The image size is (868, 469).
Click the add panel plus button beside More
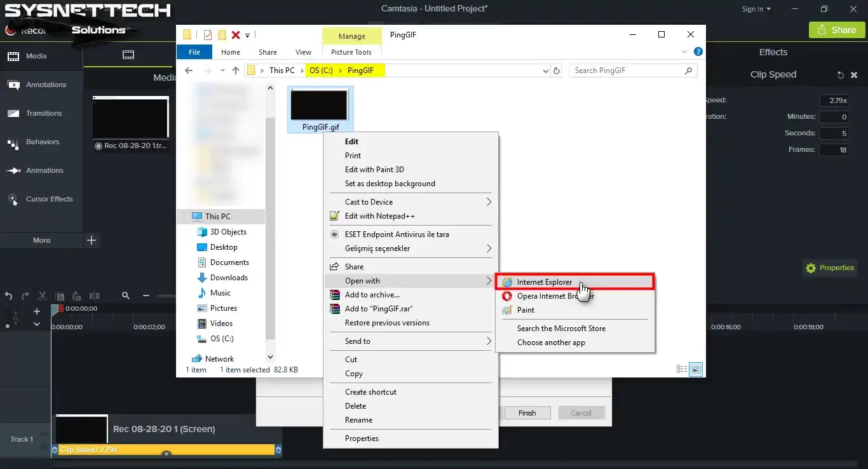pyautogui.click(x=92, y=240)
